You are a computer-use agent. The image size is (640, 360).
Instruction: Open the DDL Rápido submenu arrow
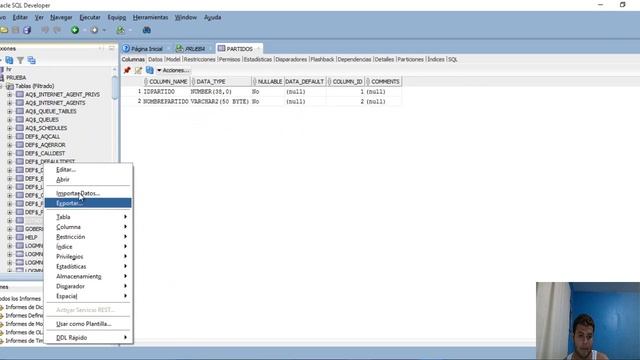[125, 338]
